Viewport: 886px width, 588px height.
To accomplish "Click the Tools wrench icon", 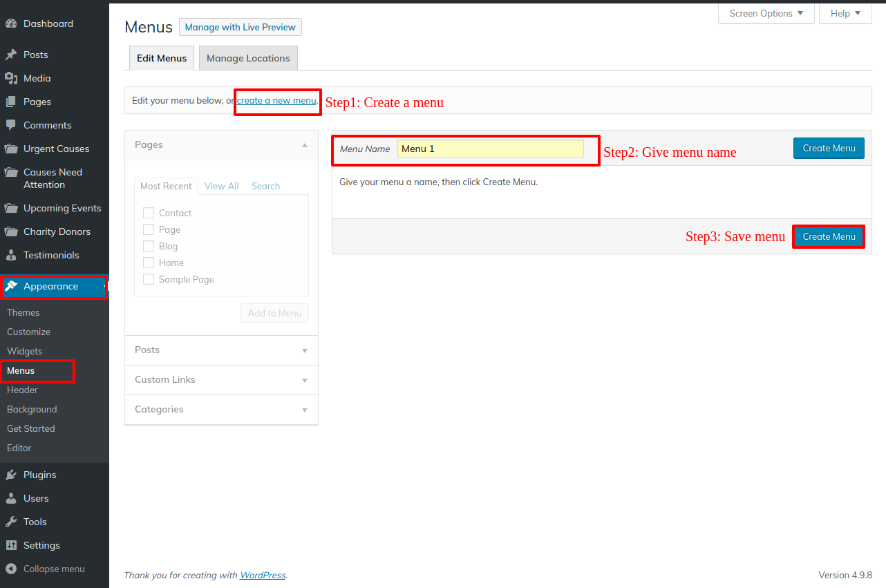I will pyautogui.click(x=11, y=522).
